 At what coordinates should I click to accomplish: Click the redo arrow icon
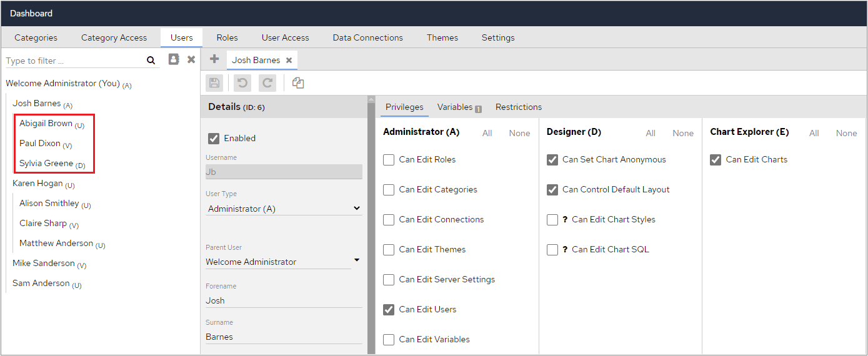click(267, 83)
